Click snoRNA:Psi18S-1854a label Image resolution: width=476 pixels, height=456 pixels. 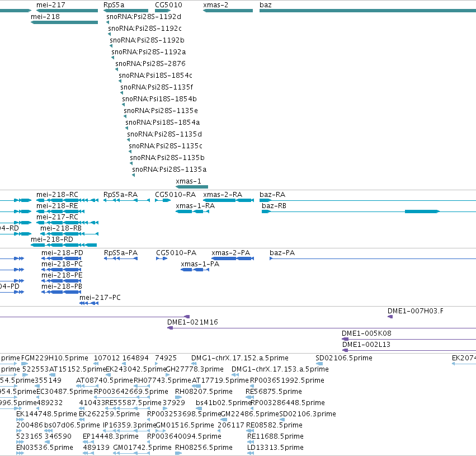(x=162, y=123)
